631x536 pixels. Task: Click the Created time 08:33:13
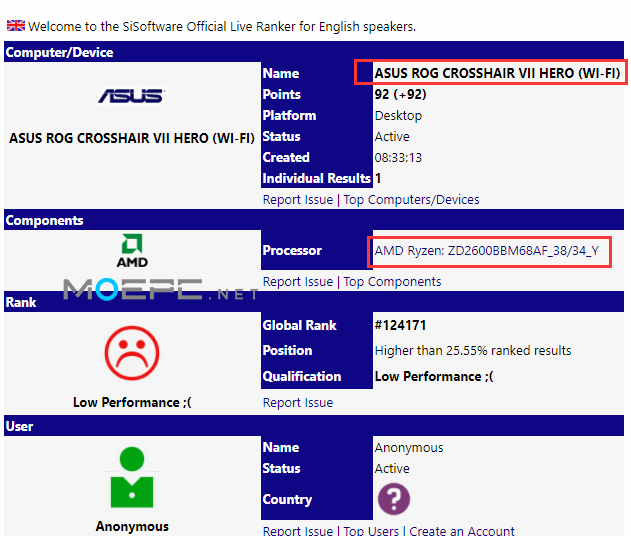click(398, 157)
